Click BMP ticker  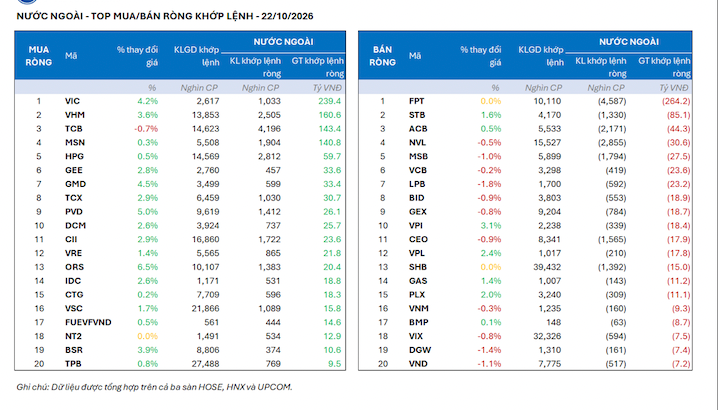[418, 322]
